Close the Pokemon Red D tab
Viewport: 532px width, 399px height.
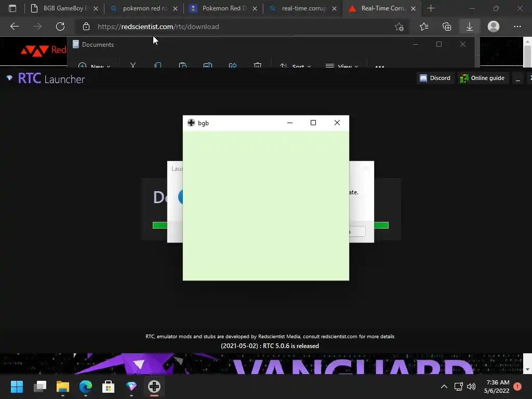pos(255,8)
